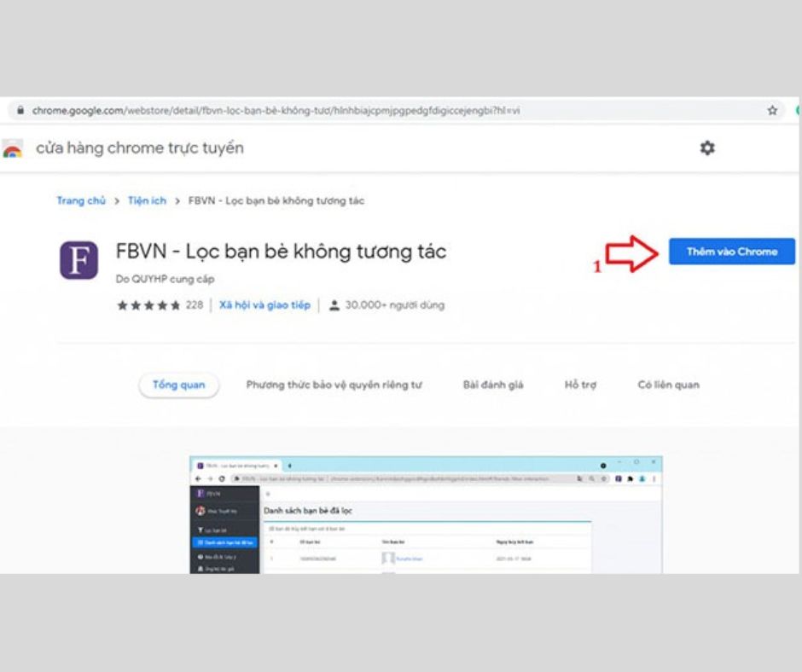The height and width of the screenshot is (672, 802).
Task: Click the Do QUYHP cung cấp text
Action: (166, 279)
